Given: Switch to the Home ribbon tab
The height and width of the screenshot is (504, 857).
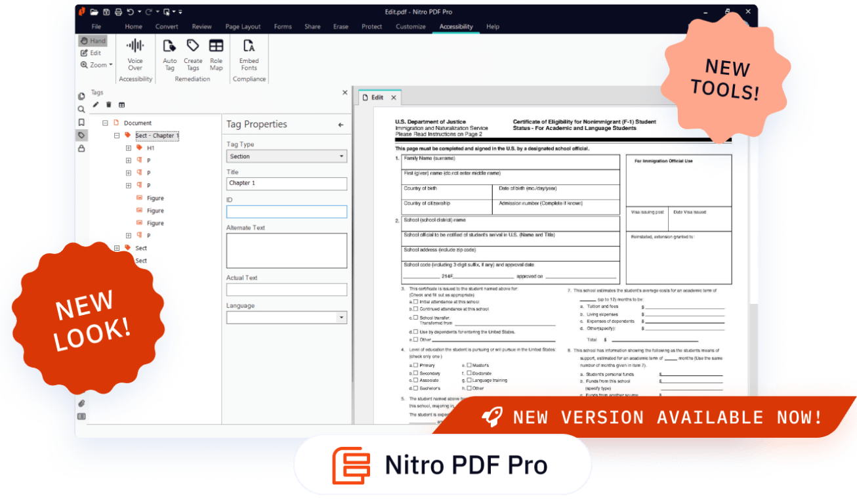Looking at the screenshot, I should pyautogui.click(x=133, y=27).
